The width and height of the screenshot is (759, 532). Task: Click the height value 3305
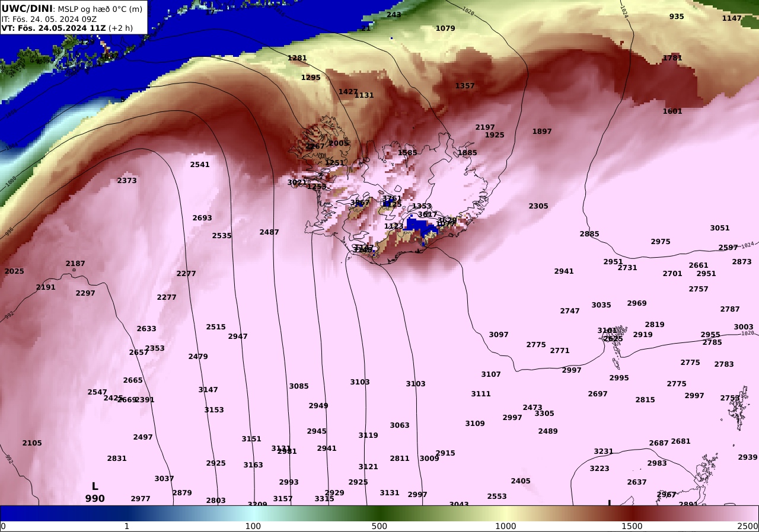pyautogui.click(x=544, y=414)
